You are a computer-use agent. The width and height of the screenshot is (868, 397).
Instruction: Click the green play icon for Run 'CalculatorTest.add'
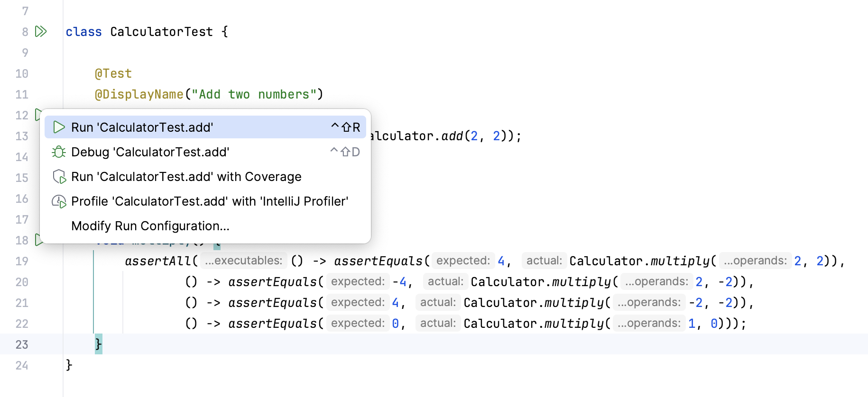pos(59,127)
